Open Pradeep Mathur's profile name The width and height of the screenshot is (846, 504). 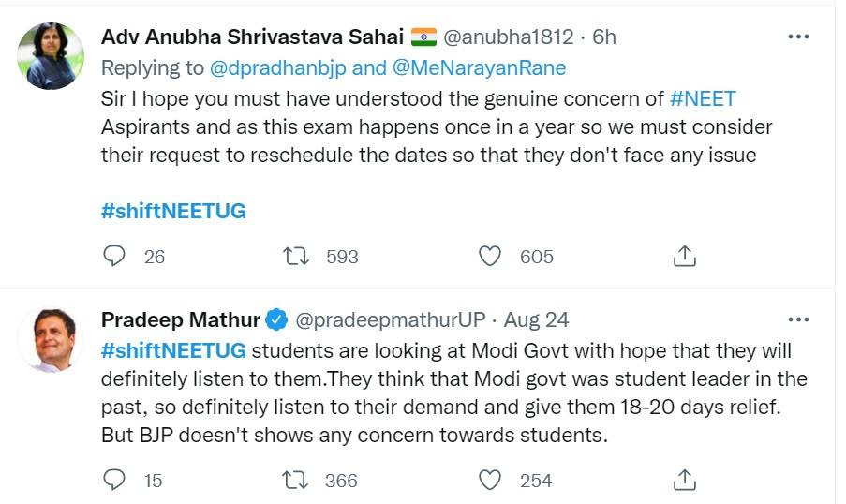pos(181,319)
